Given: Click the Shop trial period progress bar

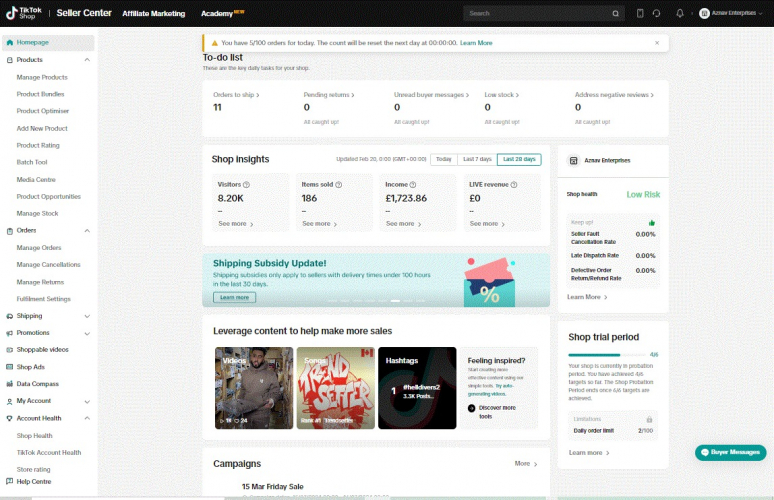Looking at the screenshot, I should pyautogui.click(x=607, y=355).
